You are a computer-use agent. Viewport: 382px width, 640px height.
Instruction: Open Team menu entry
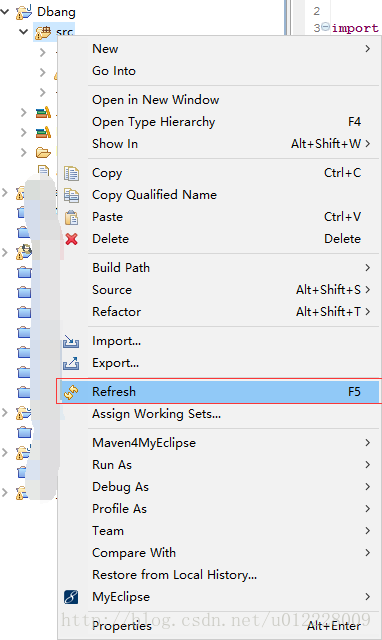coord(218,531)
